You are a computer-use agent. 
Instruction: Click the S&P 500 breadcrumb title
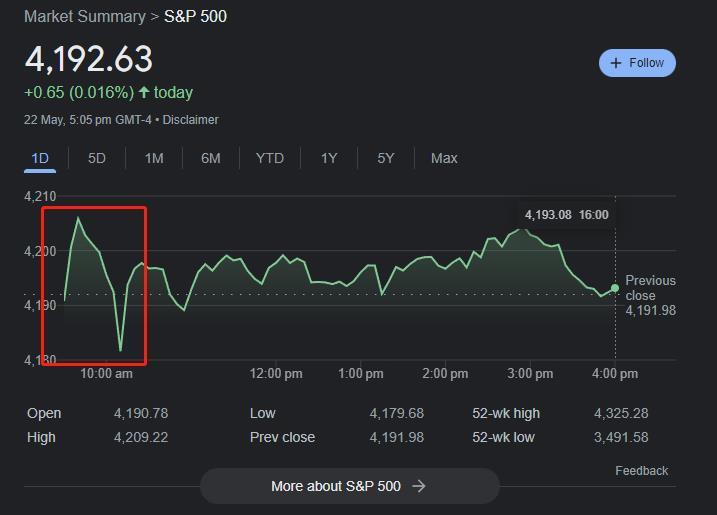pyautogui.click(x=195, y=17)
